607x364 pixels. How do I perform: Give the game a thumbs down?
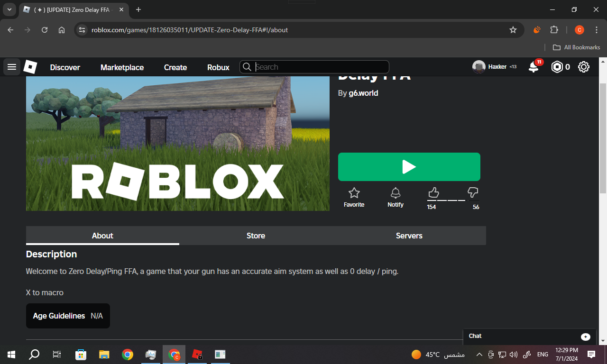pyautogui.click(x=473, y=192)
